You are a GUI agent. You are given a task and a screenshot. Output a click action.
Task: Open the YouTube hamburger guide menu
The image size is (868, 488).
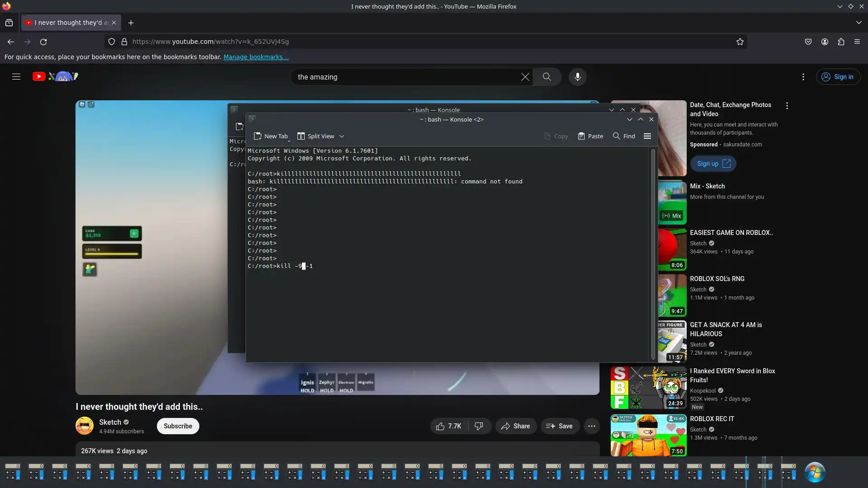(x=16, y=77)
